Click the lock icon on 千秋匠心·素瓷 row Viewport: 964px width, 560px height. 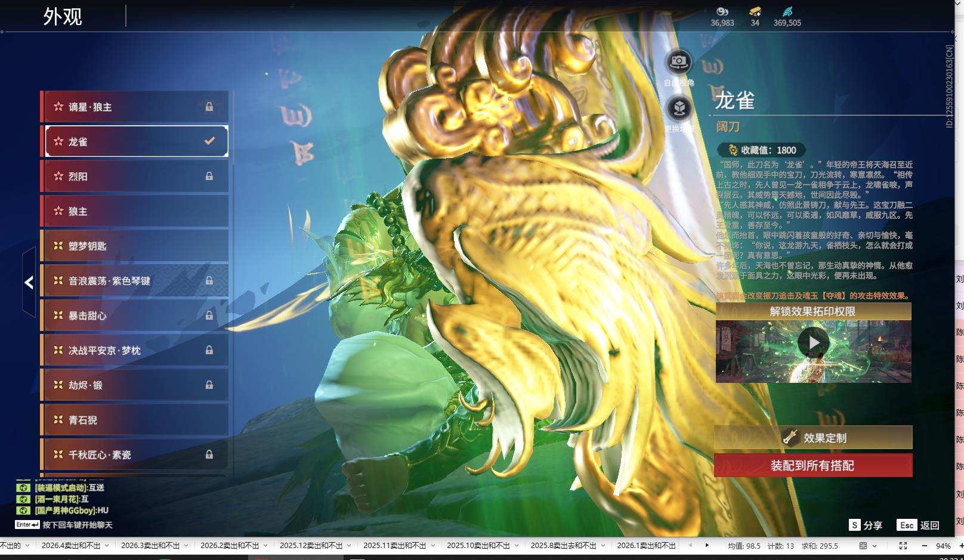(x=209, y=454)
